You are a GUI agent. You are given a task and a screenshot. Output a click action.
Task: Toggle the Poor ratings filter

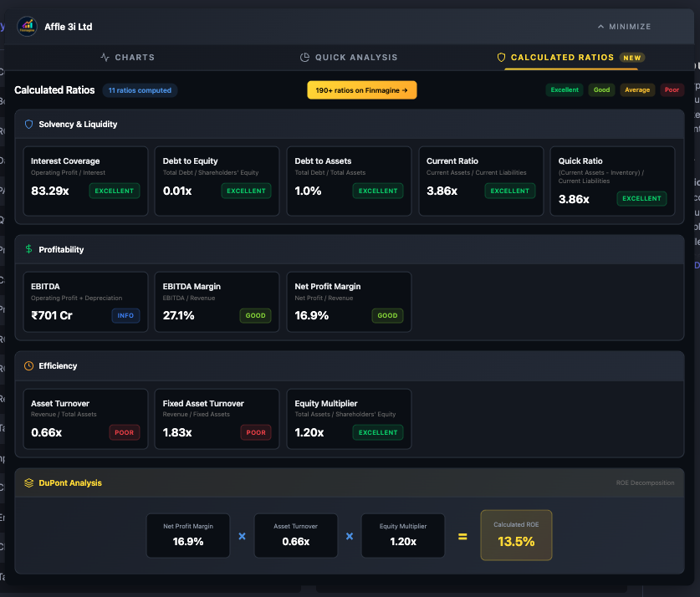pyautogui.click(x=672, y=89)
